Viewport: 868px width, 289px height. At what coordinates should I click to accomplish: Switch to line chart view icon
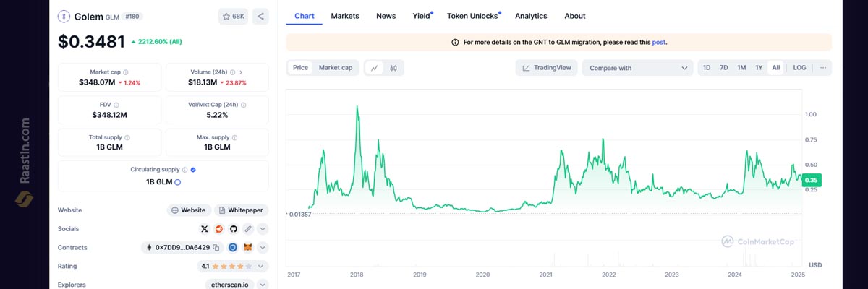click(x=375, y=68)
